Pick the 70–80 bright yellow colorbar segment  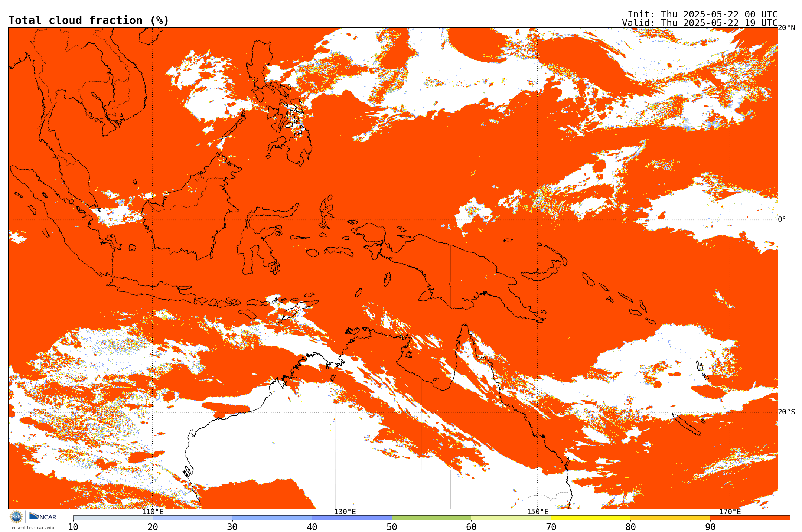coord(591,518)
